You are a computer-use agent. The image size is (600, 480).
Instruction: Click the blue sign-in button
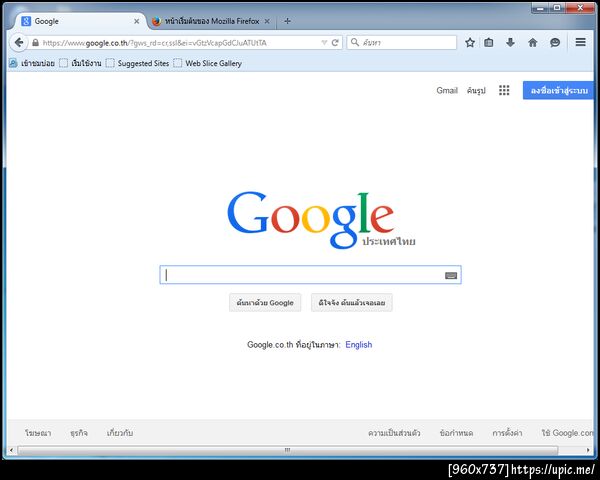point(558,90)
